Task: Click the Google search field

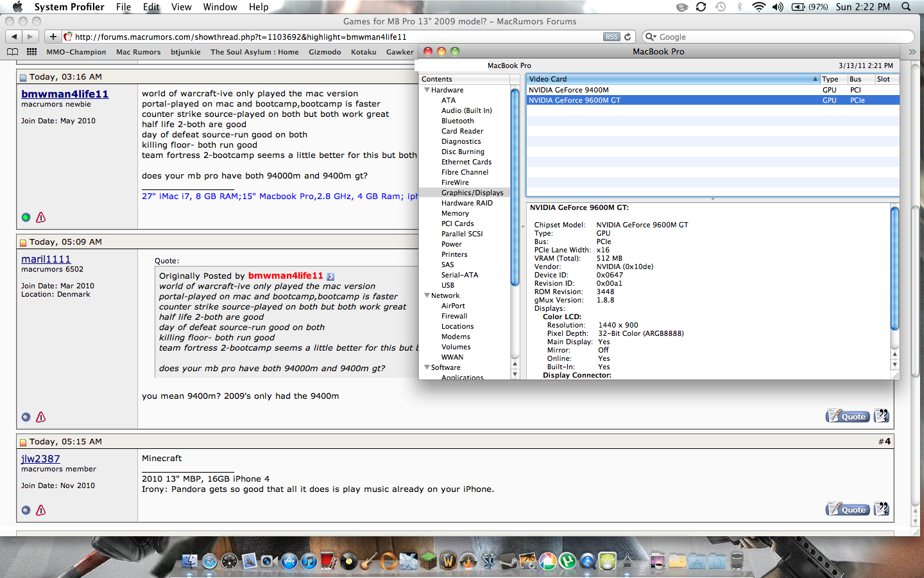Action: point(778,37)
